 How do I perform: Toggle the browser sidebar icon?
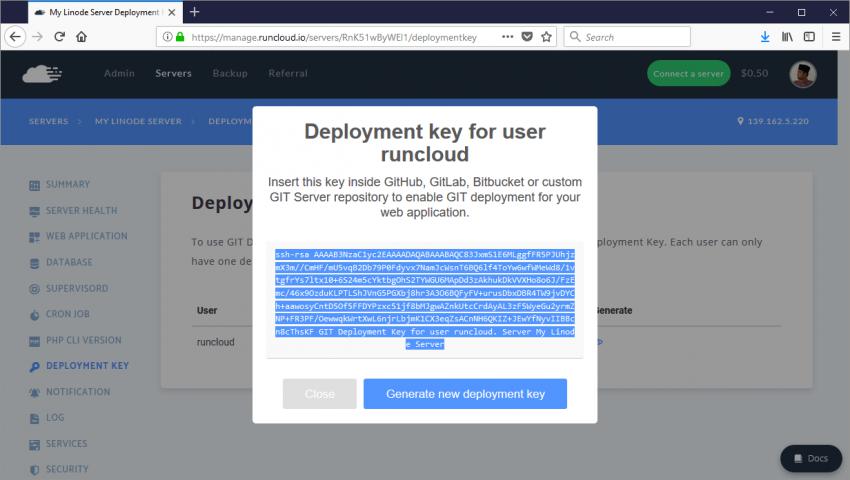tap(809, 37)
